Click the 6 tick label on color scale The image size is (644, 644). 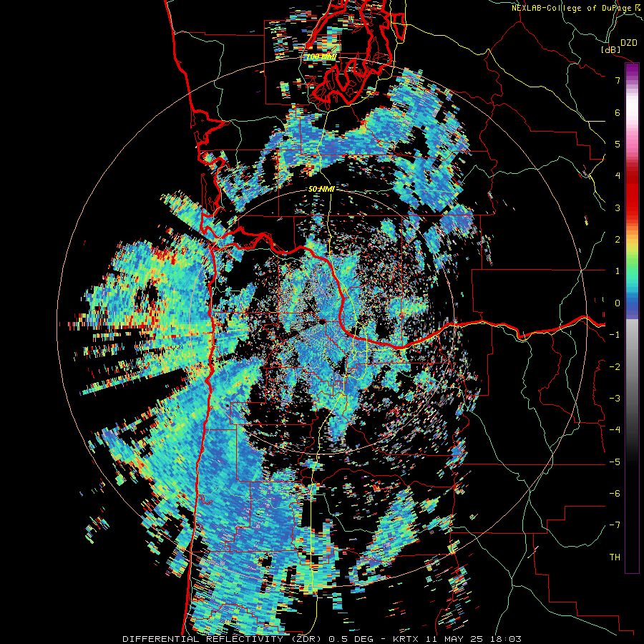coord(618,112)
